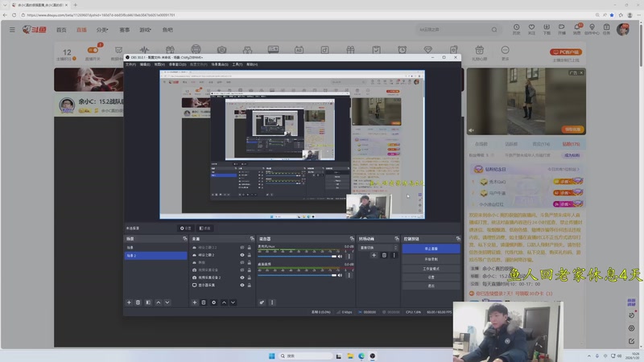
Task: Click the add source plus icon
Action: coord(194,302)
